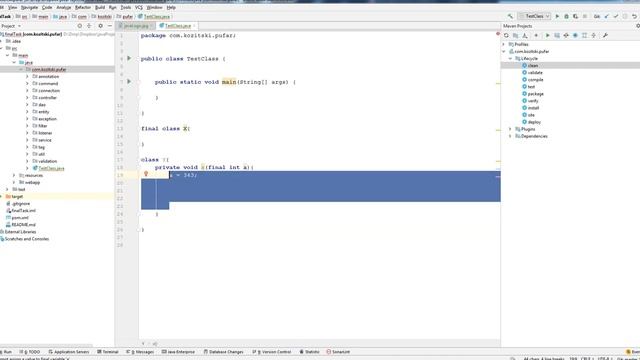640x360 pixels.
Task: Open the Project view selector dropdown
Action: click(11, 26)
